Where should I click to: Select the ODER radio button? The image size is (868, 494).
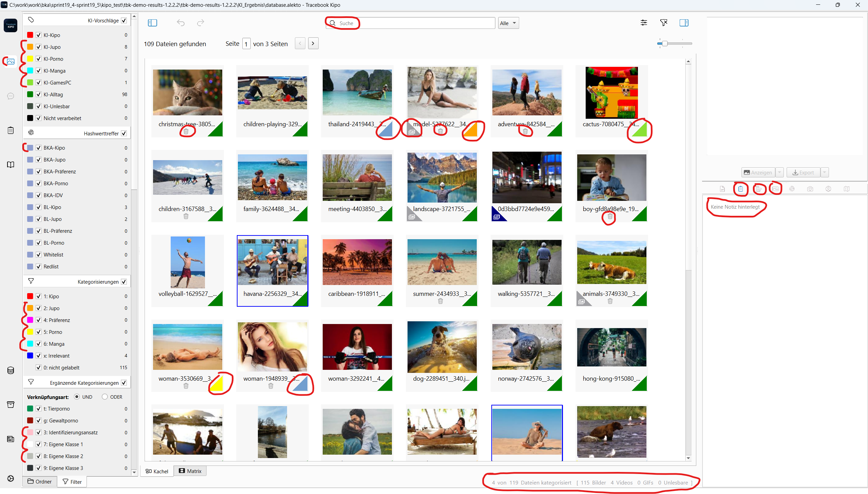point(105,397)
